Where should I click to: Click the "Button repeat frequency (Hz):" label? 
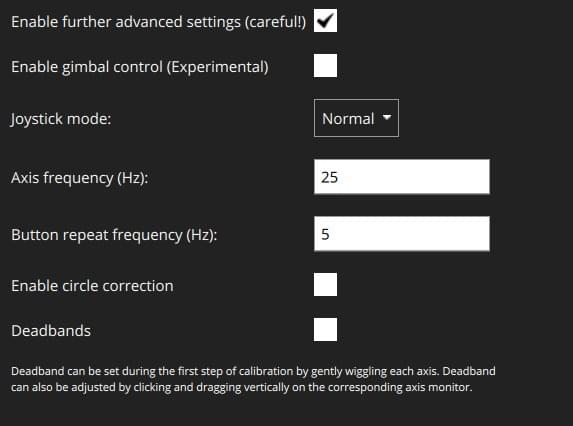114,235
